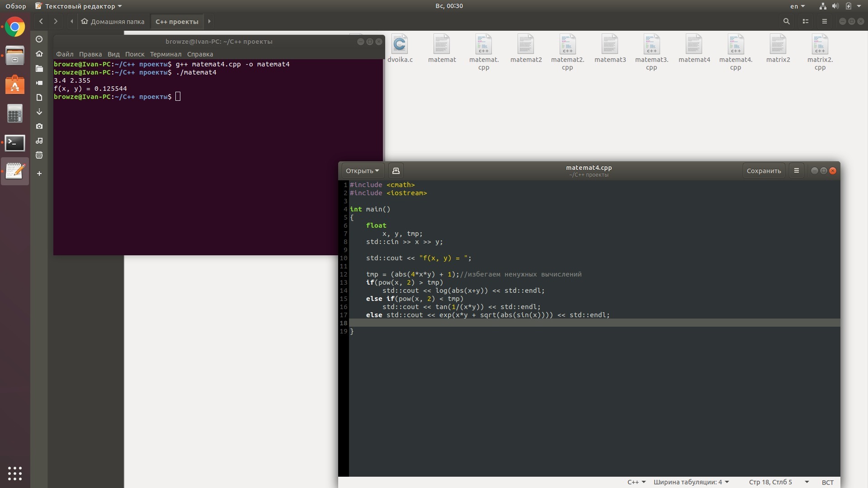This screenshot has width=868, height=488.
Task: Open the en keyboard layout indicator
Action: [797, 6]
